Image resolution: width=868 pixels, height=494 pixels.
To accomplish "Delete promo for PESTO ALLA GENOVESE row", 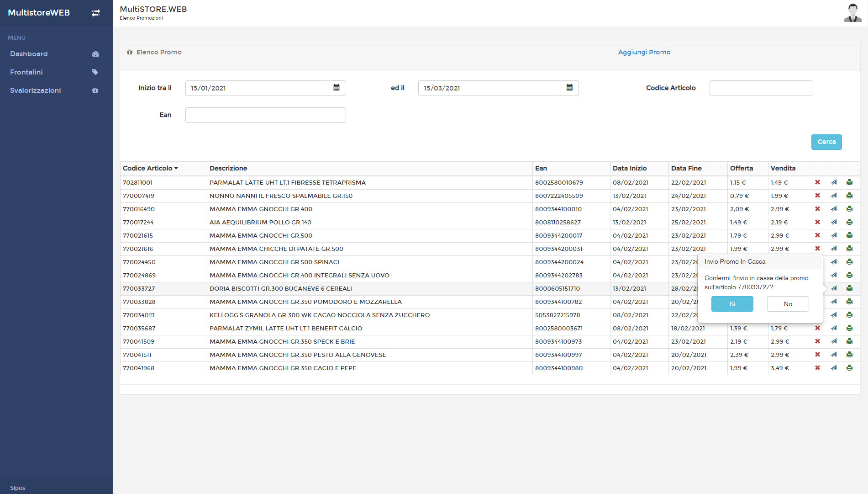I will tap(817, 355).
